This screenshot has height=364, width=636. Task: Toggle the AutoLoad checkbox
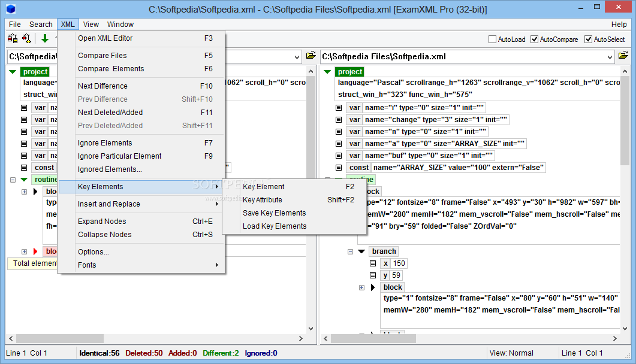pos(492,40)
